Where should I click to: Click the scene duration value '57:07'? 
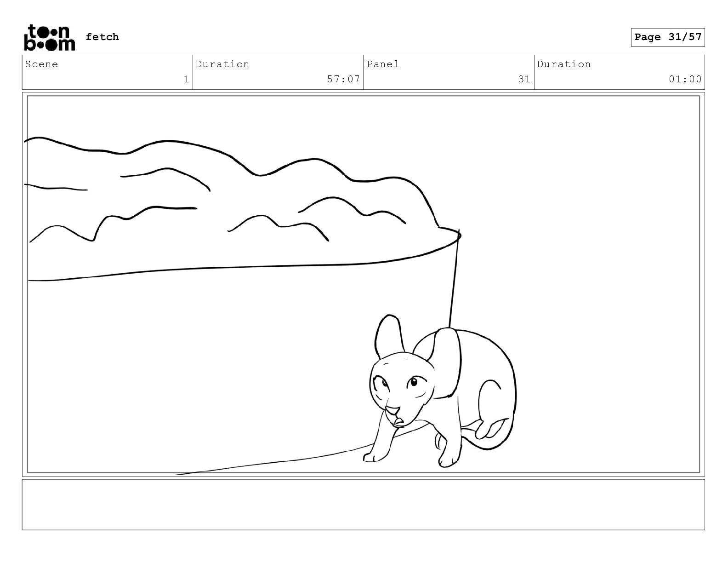[343, 79]
